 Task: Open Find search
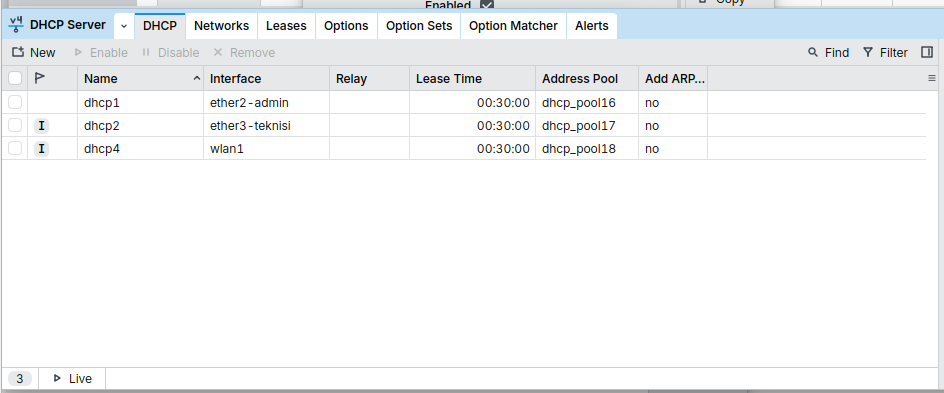pyautogui.click(x=828, y=52)
